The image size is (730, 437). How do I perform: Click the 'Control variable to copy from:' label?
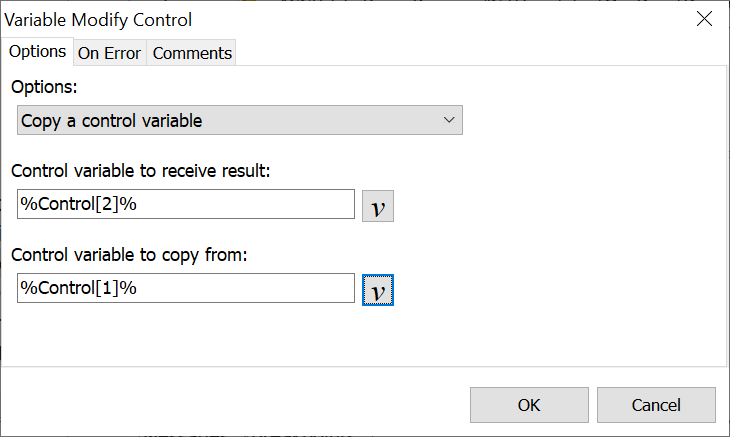point(128,255)
